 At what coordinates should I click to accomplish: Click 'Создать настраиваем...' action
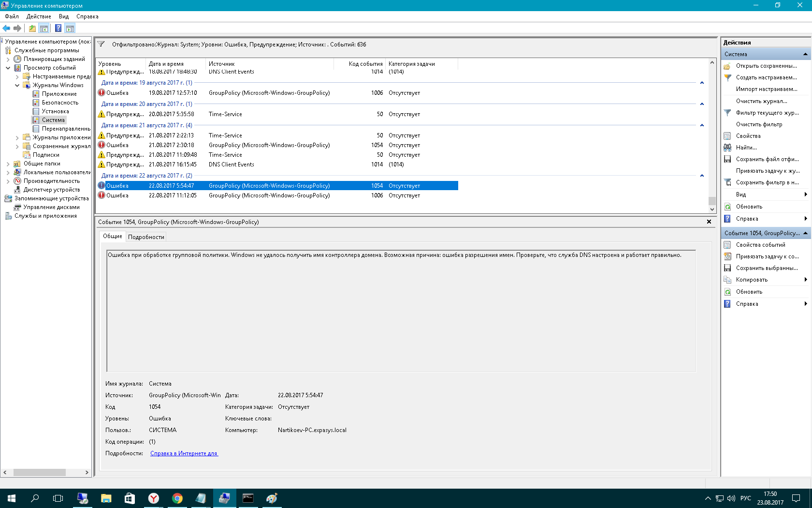(x=766, y=77)
